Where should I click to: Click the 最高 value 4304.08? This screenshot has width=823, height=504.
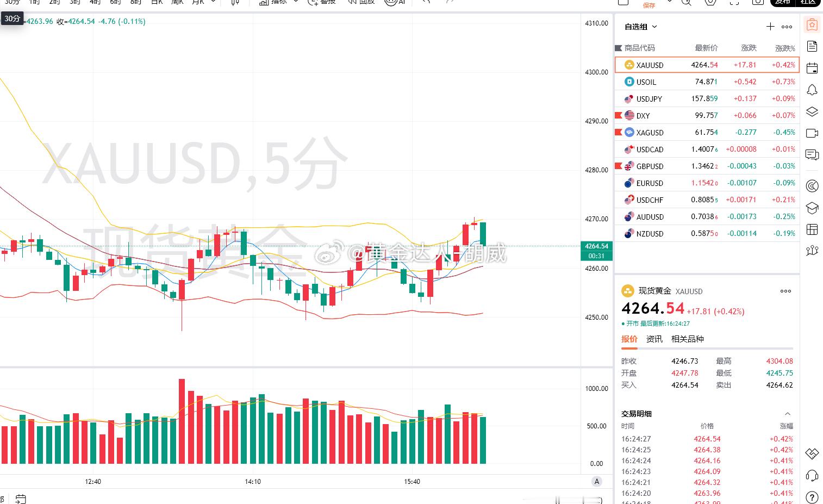[x=780, y=361]
